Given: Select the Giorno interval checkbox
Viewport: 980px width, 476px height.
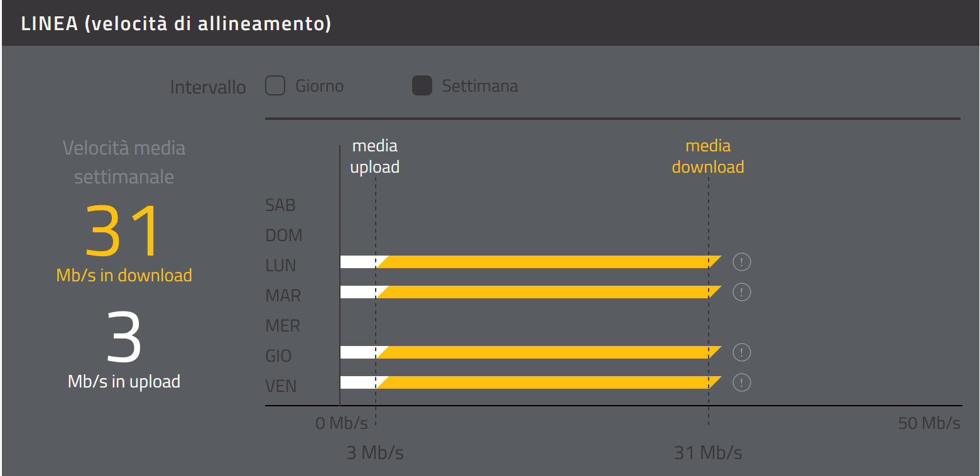Looking at the screenshot, I should click(275, 85).
